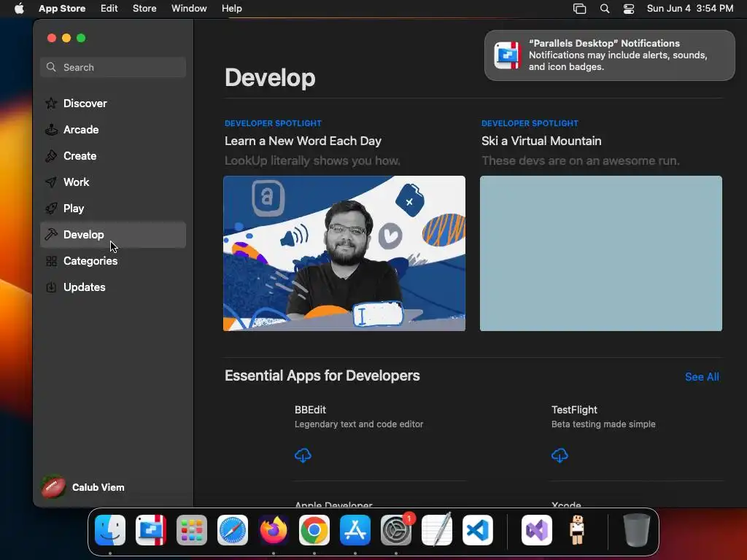Click App Store icon in the Dock
747x560 pixels.
[x=355, y=530]
